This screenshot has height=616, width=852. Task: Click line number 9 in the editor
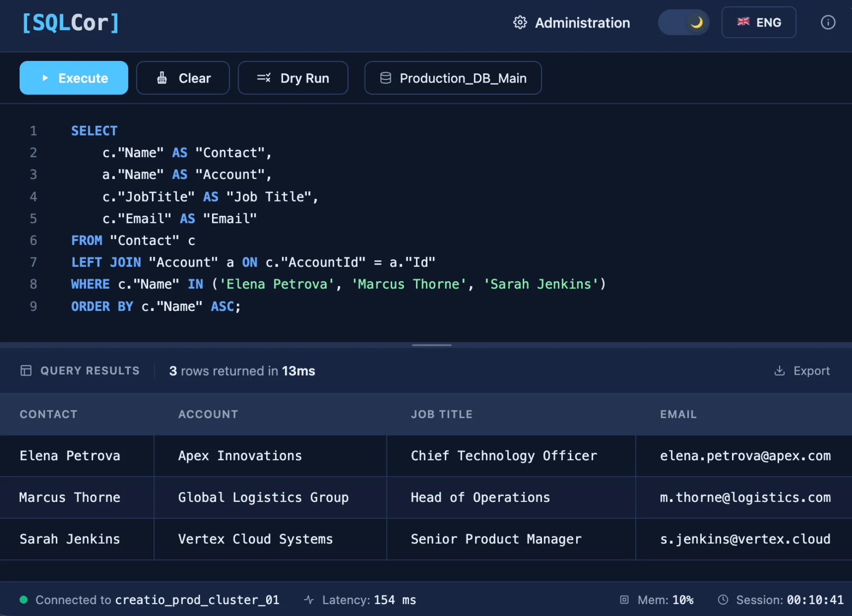[x=33, y=306]
